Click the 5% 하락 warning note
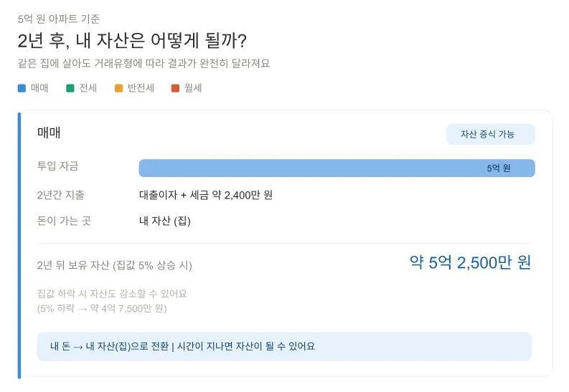This screenshot has height=392, width=569. [x=101, y=309]
